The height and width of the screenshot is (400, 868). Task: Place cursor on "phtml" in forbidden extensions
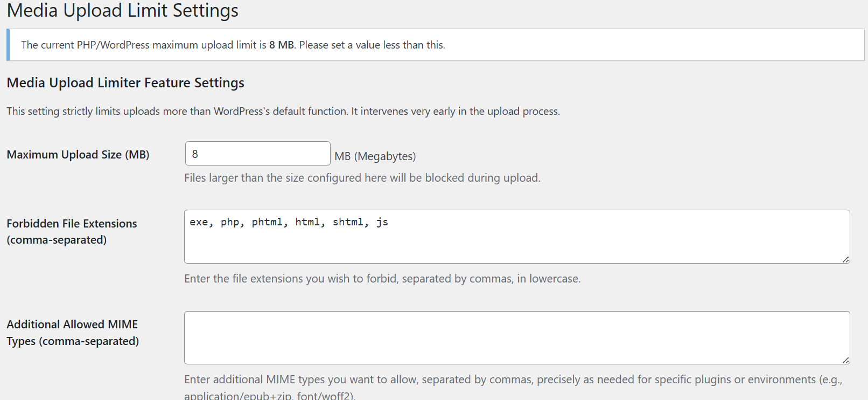click(267, 222)
